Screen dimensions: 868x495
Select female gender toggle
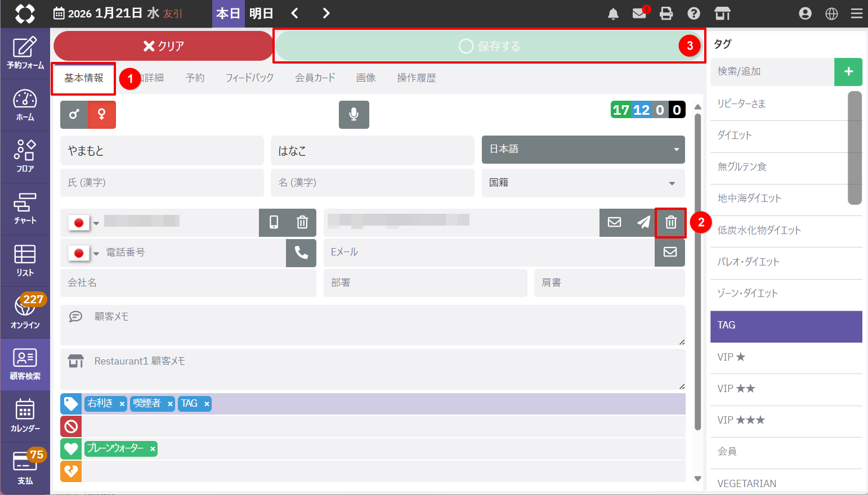(102, 115)
